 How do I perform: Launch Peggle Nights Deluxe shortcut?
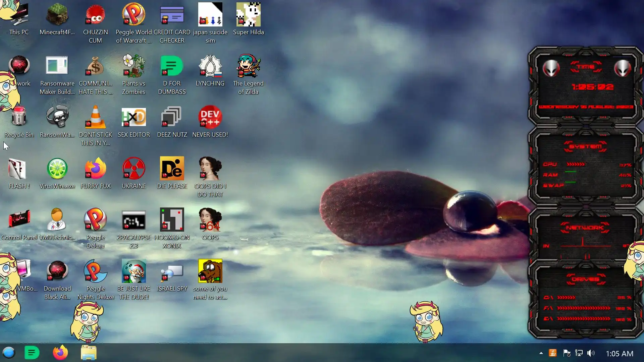tap(95, 271)
